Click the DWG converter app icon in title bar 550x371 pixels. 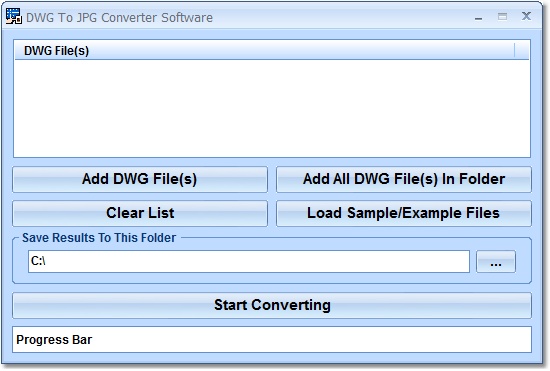[14, 16]
